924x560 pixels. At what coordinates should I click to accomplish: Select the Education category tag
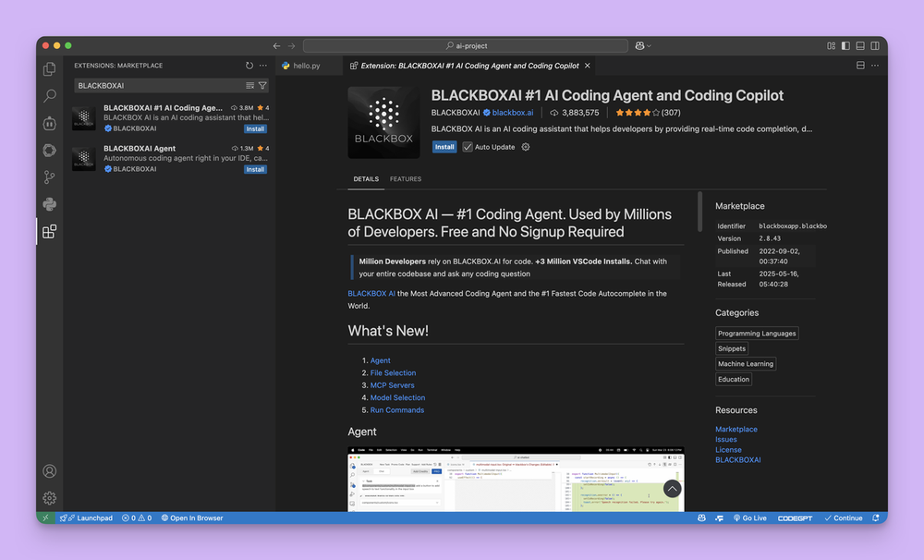tap(734, 379)
